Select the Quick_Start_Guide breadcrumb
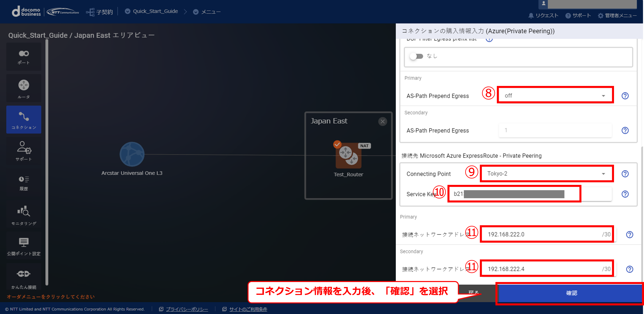This screenshot has height=314, width=644. pos(152,11)
